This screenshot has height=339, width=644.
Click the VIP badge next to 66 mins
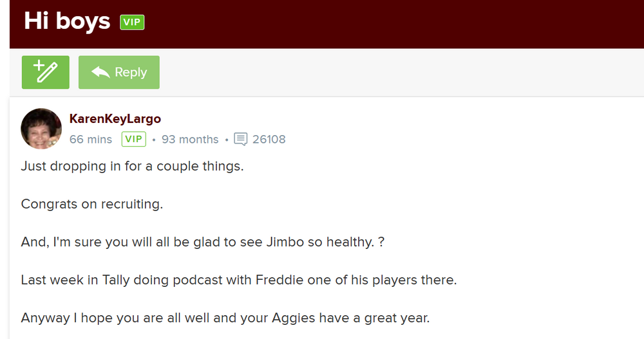[x=134, y=140]
